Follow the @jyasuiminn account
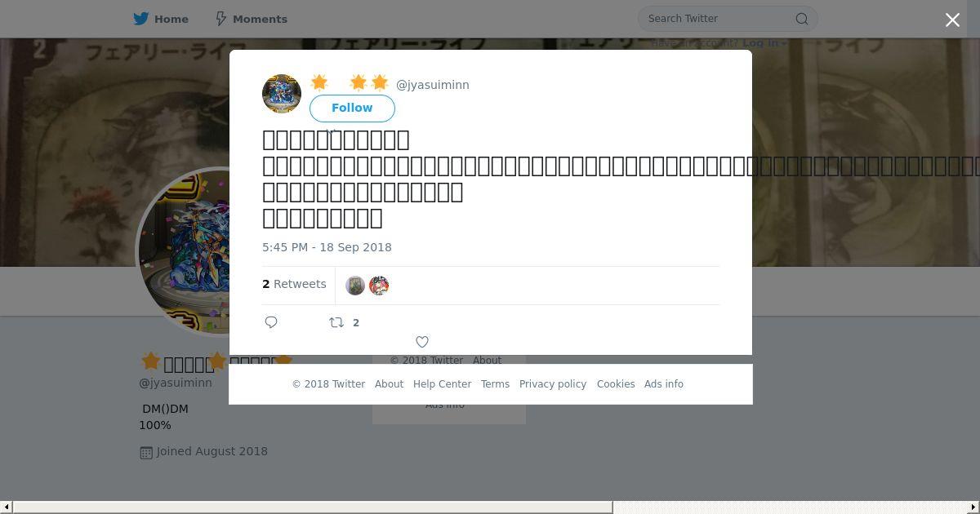 352,108
